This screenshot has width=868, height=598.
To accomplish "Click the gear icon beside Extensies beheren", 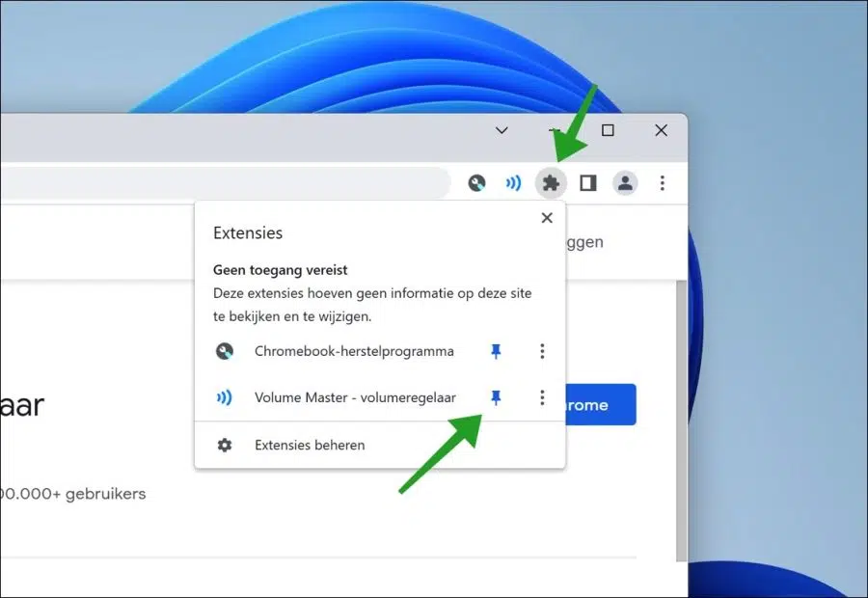I will pyautogui.click(x=224, y=445).
